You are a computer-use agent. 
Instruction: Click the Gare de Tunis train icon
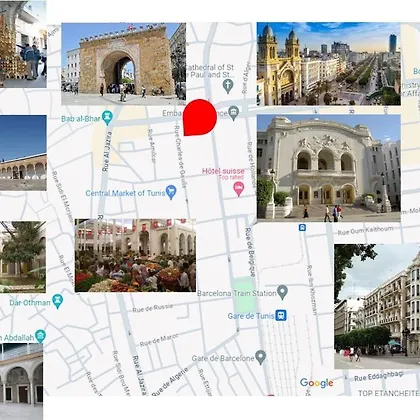click(x=281, y=315)
